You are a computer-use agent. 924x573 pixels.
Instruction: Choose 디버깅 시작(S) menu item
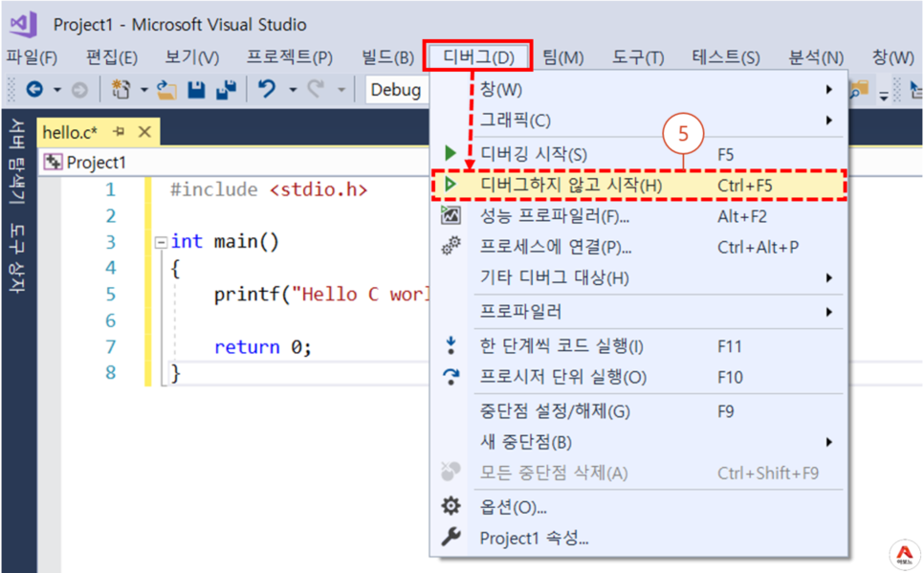(x=639, y=154)
